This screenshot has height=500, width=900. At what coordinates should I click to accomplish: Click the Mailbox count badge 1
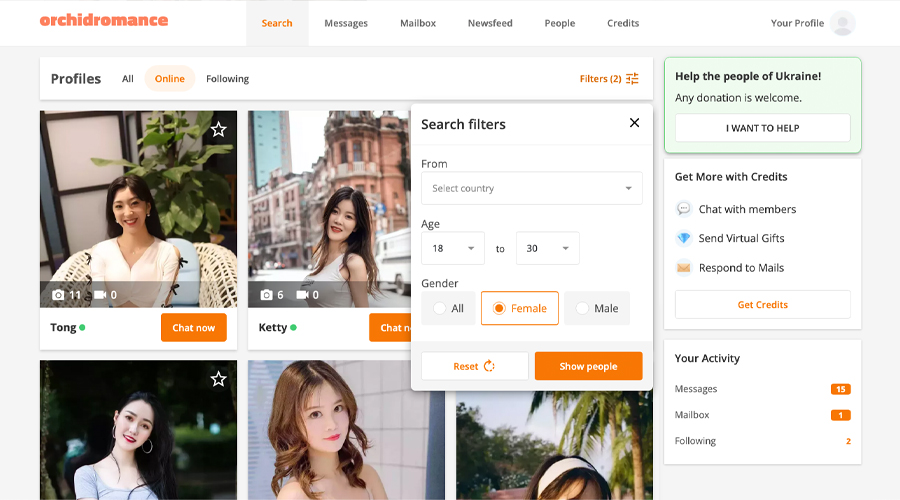tap(840, 415)
